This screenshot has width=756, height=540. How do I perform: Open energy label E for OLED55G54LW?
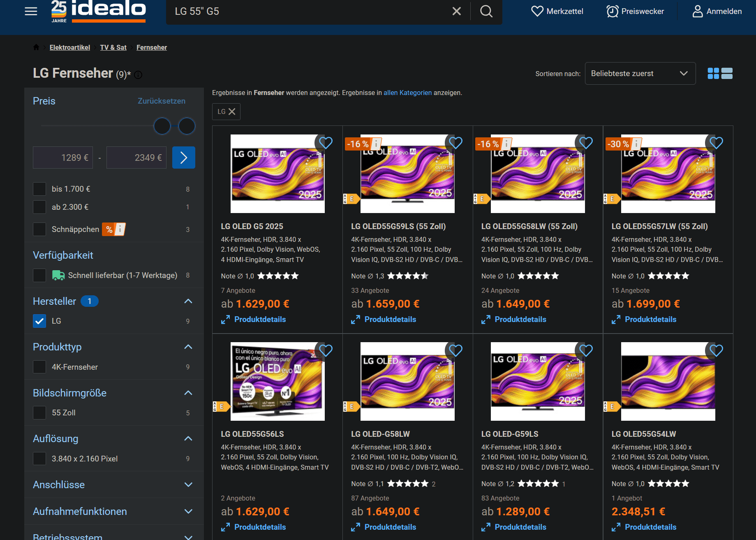[x=612, y=407]
